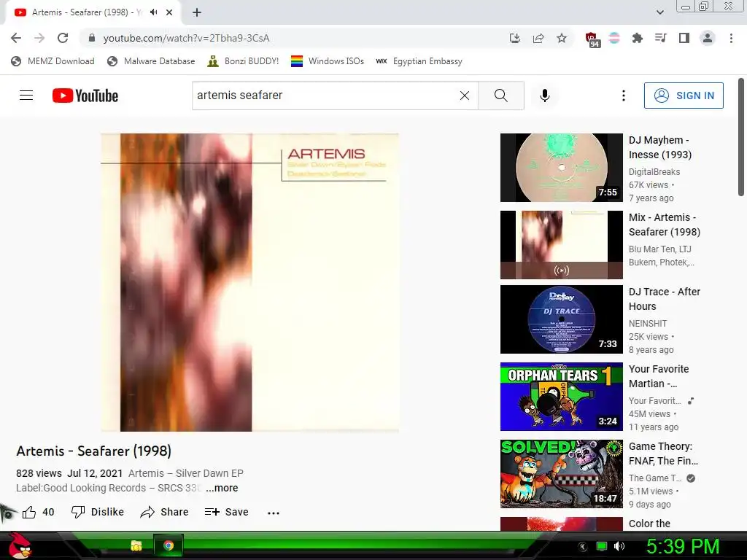Viewport: 747px width, 560px height.
Task: Open the Chrome three-dot menu
Action: tap(731, 38)
